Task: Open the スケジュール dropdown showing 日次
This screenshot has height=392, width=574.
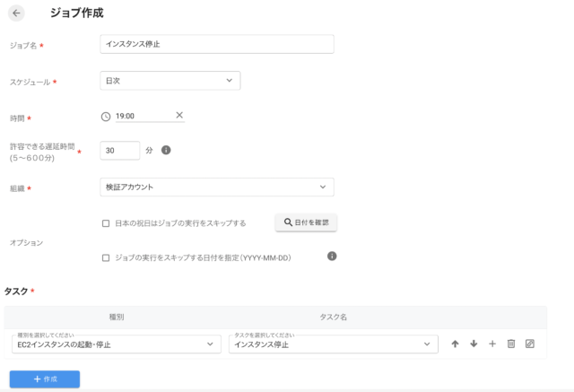Action: [x=170, y=81]
